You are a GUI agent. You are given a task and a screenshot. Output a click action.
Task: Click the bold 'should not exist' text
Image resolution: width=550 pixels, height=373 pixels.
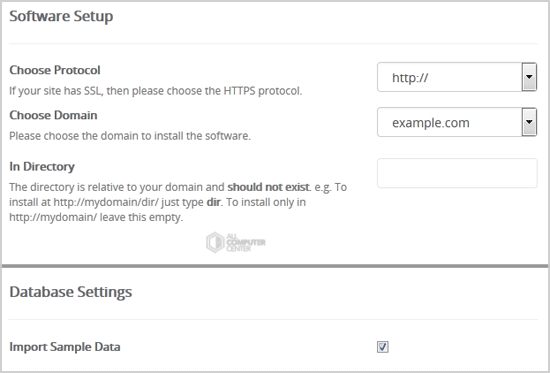pyautogui.click(x=268, y=187)
